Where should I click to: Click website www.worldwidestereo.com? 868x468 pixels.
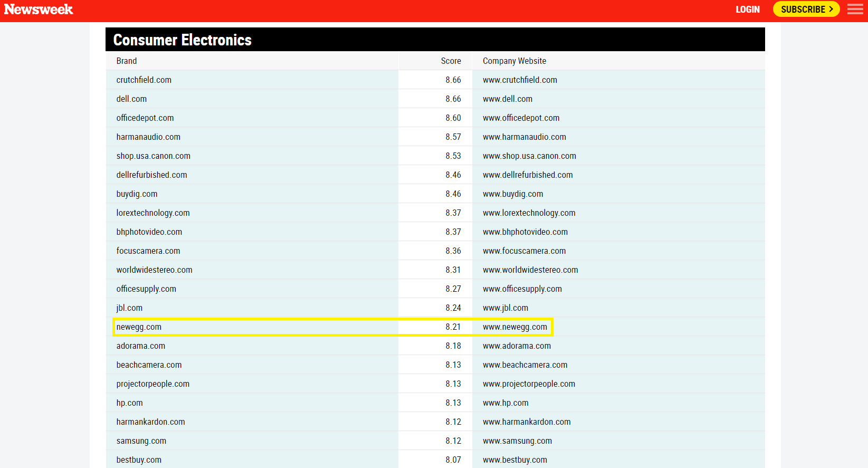[x=530, y=270]
